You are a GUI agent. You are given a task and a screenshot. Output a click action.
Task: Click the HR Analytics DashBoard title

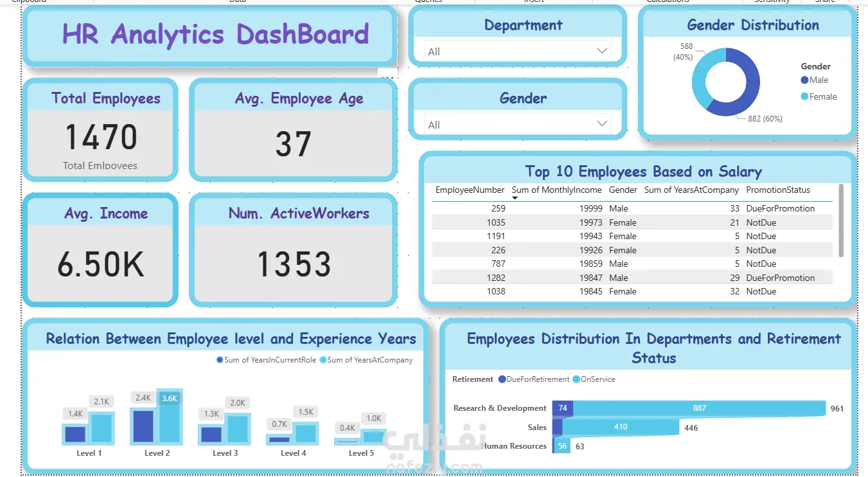pos(216,34)
